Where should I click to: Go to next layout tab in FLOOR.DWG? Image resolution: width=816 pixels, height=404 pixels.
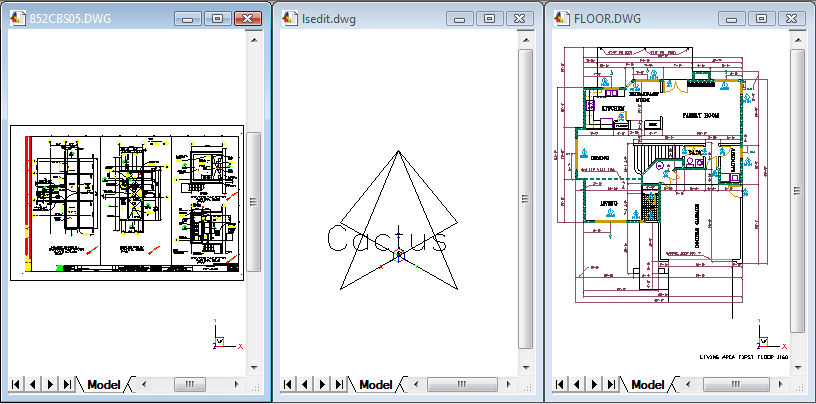click(x=592, y=384)
